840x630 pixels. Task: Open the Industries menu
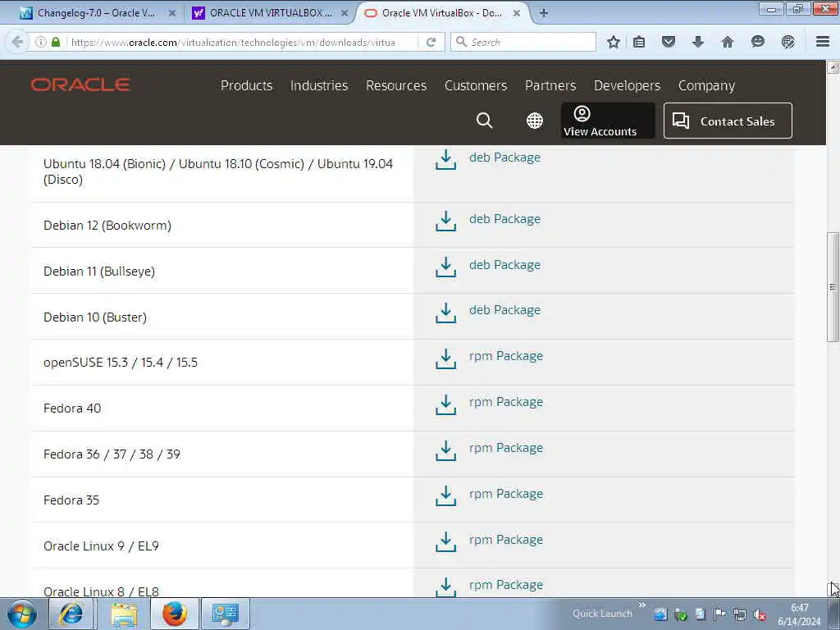pyautogui.click(x=319, y=85)
